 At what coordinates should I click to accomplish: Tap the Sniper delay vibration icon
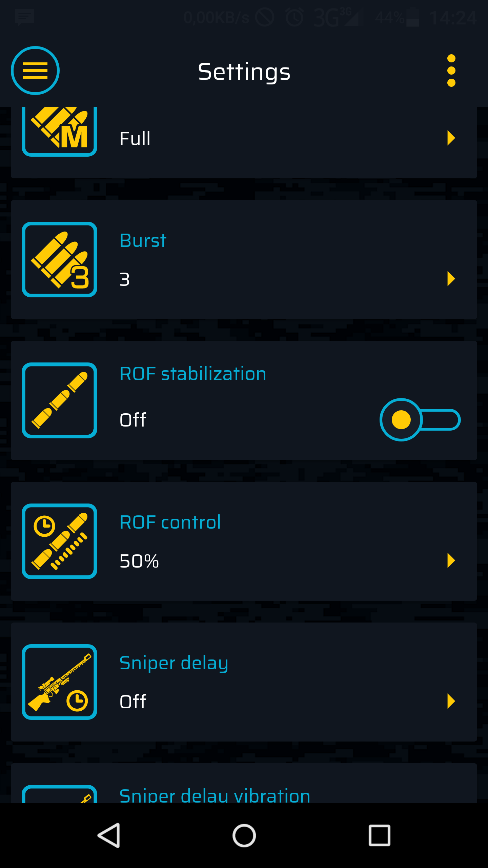tap(60, 794)
